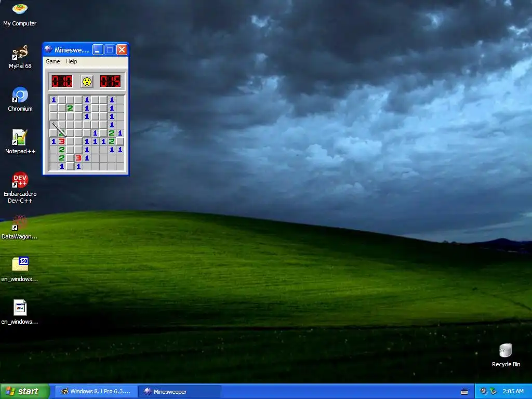Reveal the covered cell between green 2 and red 3
The height and width of the screenshot is (399, 532).
[x=70, y=158]
